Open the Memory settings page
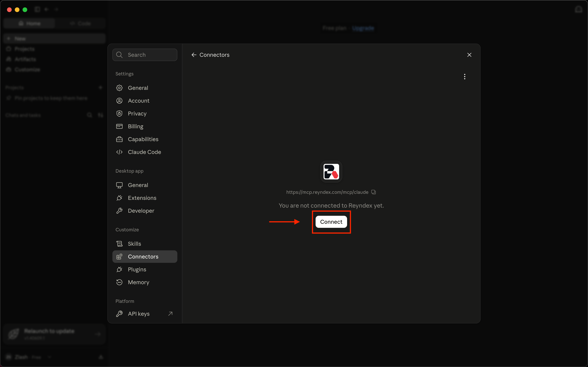 pos(145,282)
